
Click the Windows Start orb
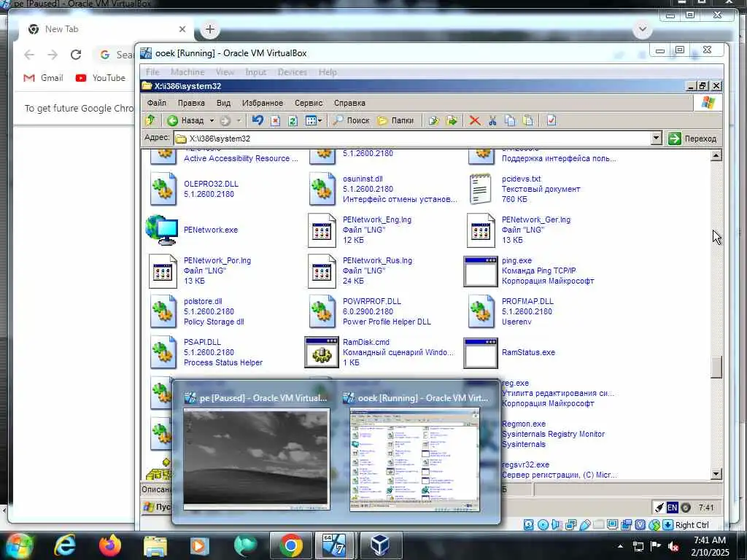18,545
